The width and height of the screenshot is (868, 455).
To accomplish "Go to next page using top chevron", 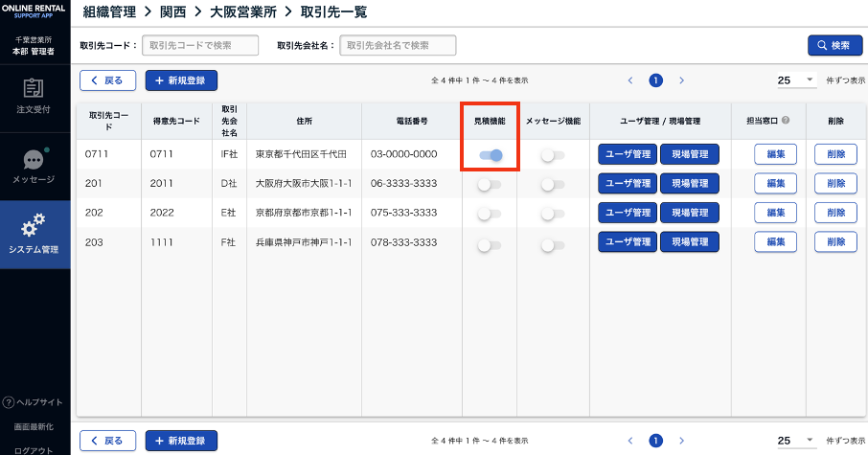I will click(681, 80).
